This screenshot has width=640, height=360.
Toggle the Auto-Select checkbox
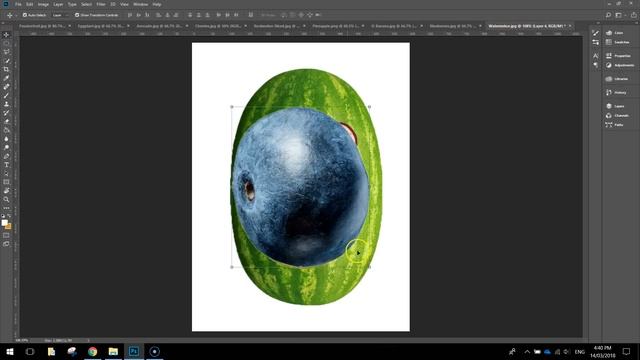coord(24,15)
